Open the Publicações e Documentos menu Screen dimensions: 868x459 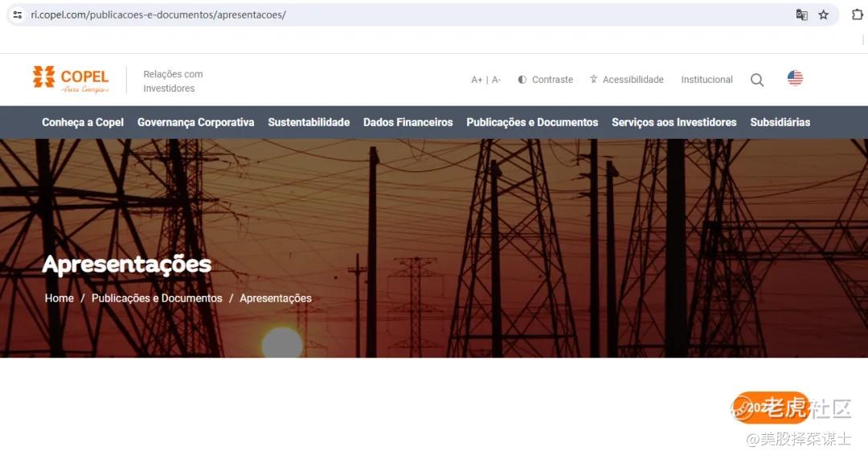533,122
